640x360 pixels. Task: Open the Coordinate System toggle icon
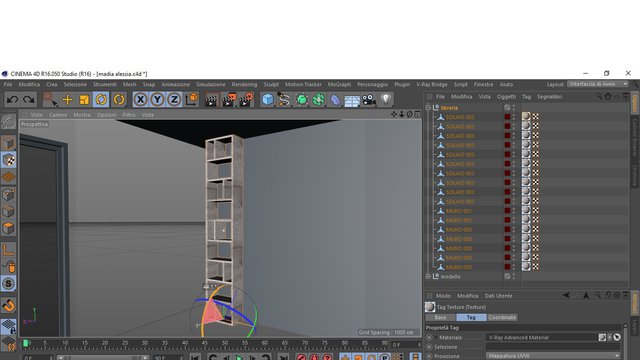[x=191, y=99]
